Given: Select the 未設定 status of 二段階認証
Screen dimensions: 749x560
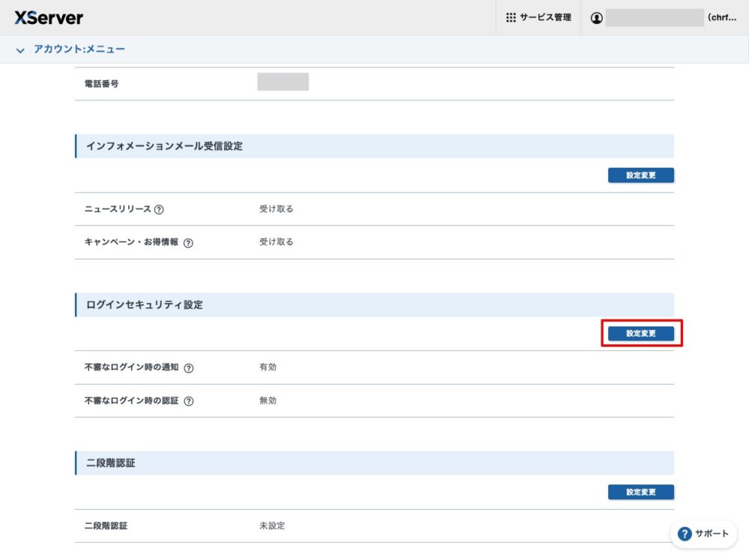Looking at the screenshot, I should click(x=272, y=526).
